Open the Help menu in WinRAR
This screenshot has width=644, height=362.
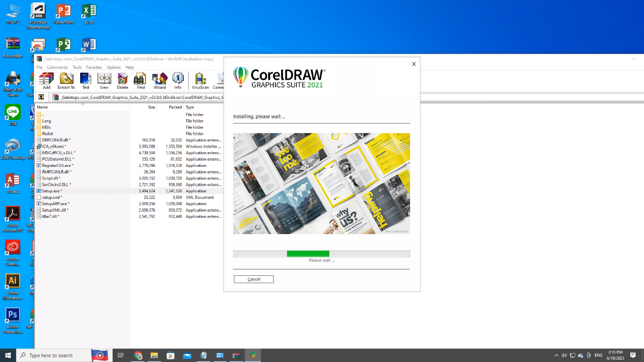pos(130,67)
